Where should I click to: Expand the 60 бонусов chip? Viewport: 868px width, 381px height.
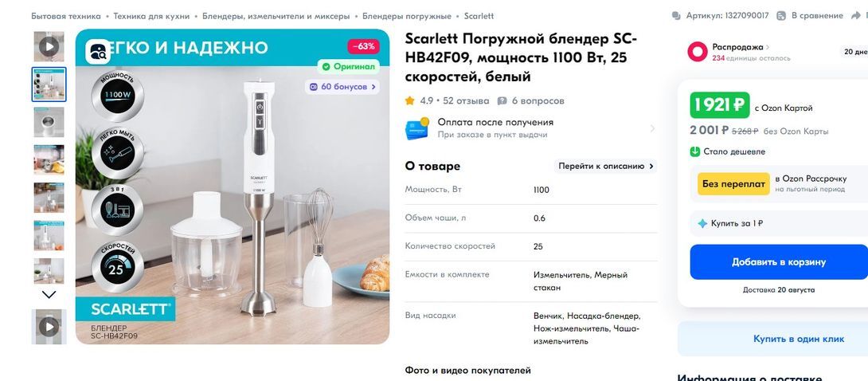pos(342,86)
